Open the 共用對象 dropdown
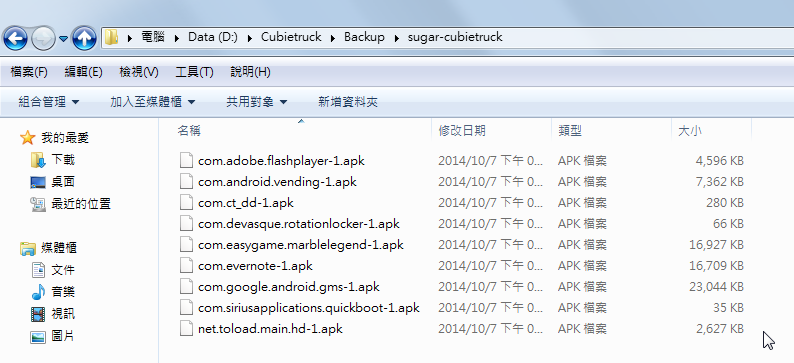The width and height of the screenshot is (794, 363). click(x=256, y=102)
